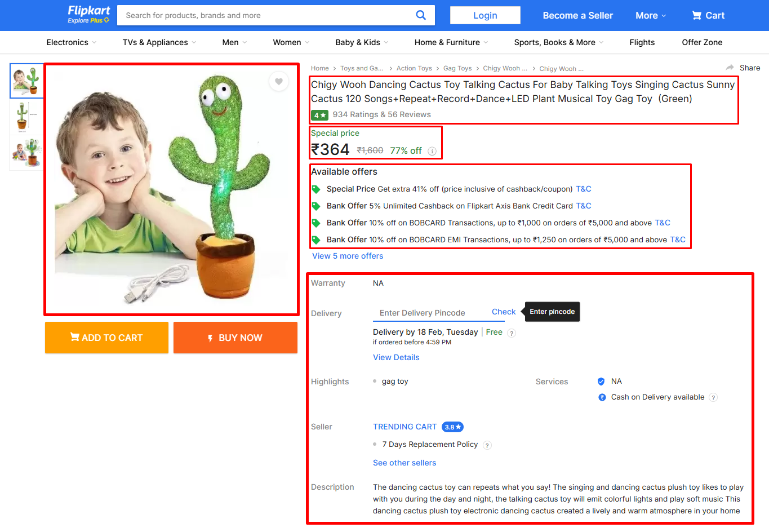Image resolution: width=769 pixels, height=532 pixels.
Task: Expand TVs & Appliances category menu
Action: pos(159,42)
